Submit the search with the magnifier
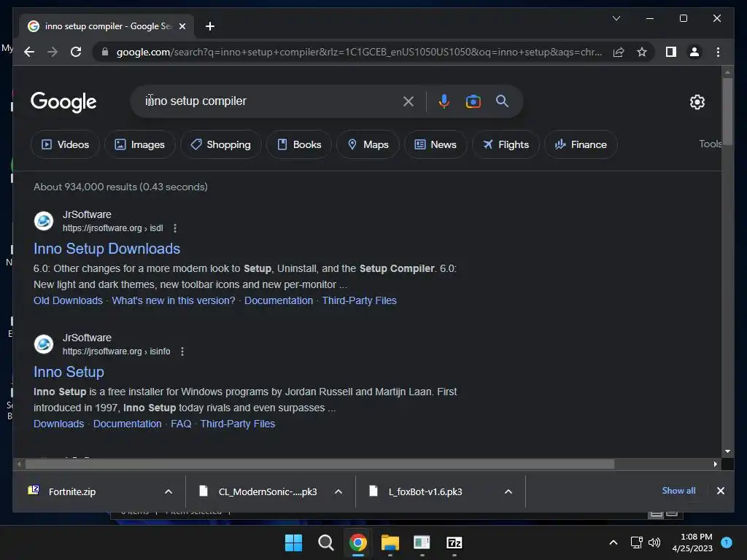 (x=502, y=101)
